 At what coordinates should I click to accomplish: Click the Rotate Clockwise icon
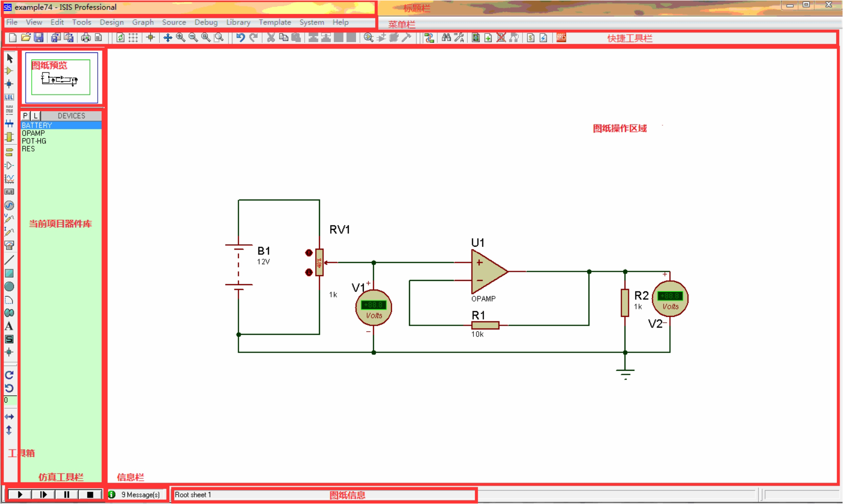click(x=9, y=375)
